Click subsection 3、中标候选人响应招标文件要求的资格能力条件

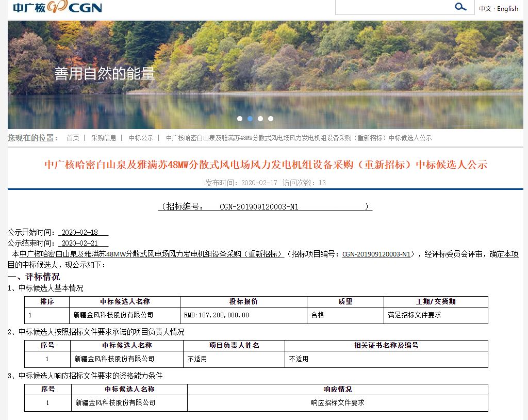(x=85, y=376)
